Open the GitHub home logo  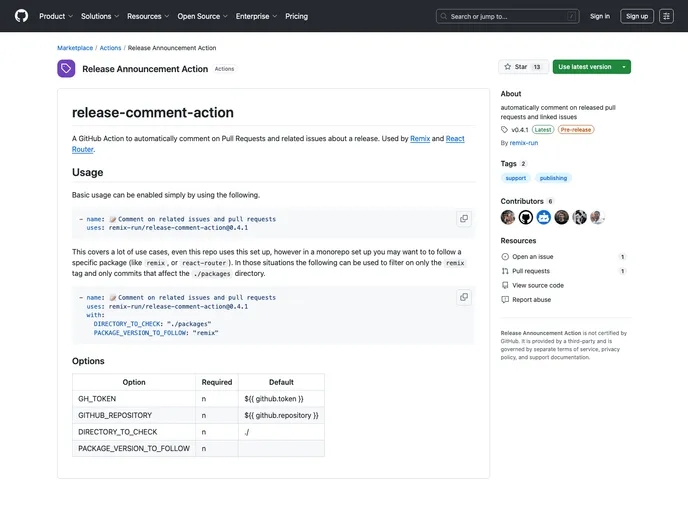tap(21, 16)
